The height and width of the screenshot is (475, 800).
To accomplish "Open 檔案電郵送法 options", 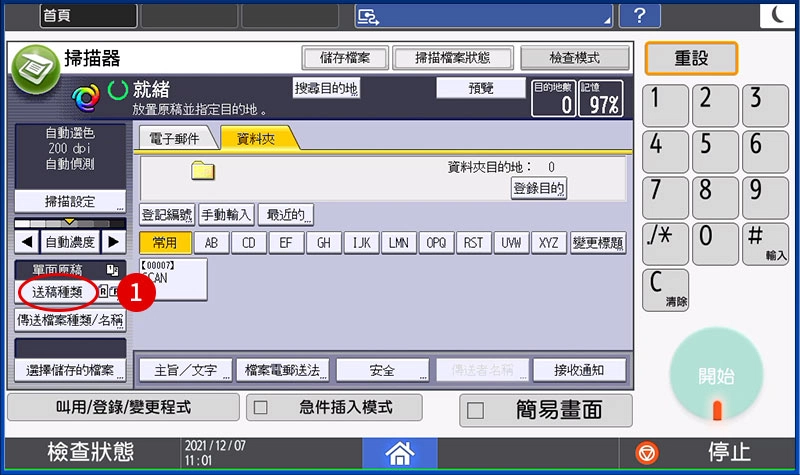I will tap(283, 370).
